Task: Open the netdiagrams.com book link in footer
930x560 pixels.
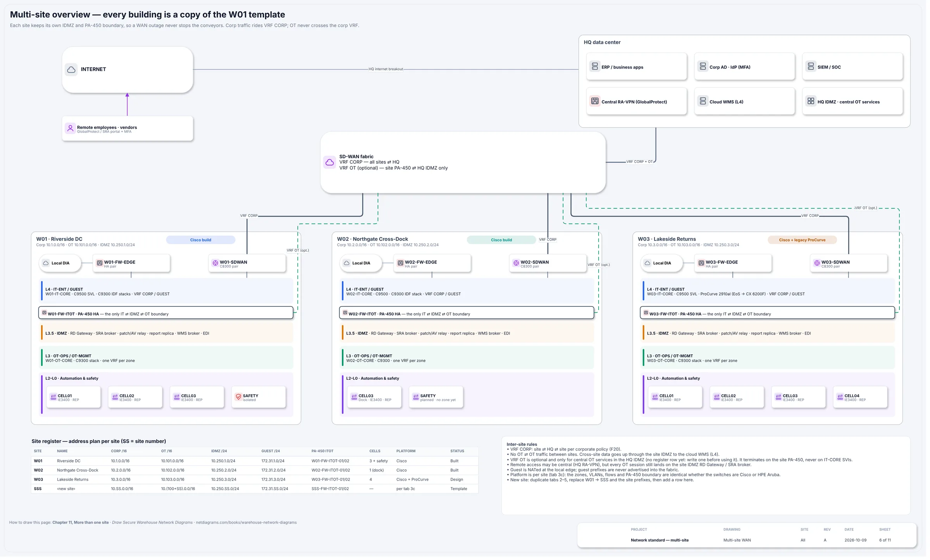Action: (x=247, y=525)
